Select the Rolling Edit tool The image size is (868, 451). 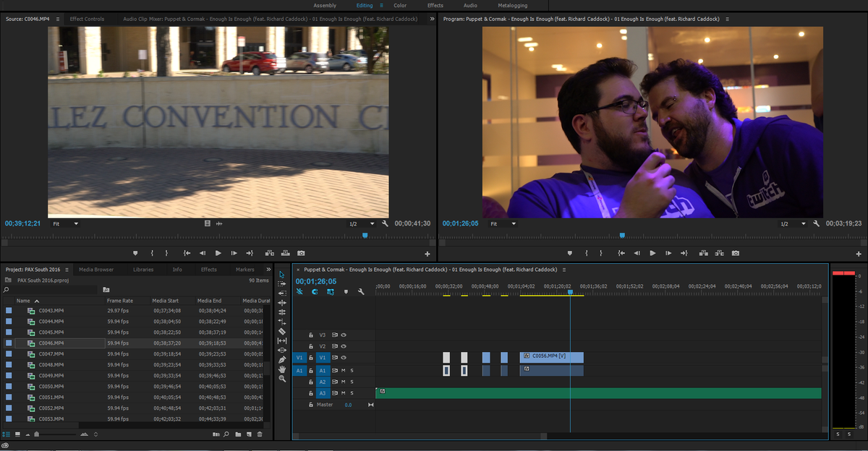coord(282,312)
